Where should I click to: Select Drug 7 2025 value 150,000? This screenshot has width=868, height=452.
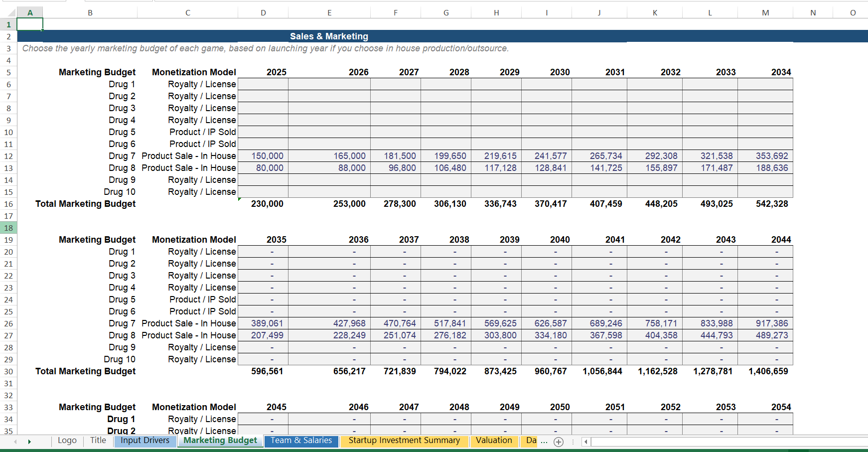coord(263,156)
